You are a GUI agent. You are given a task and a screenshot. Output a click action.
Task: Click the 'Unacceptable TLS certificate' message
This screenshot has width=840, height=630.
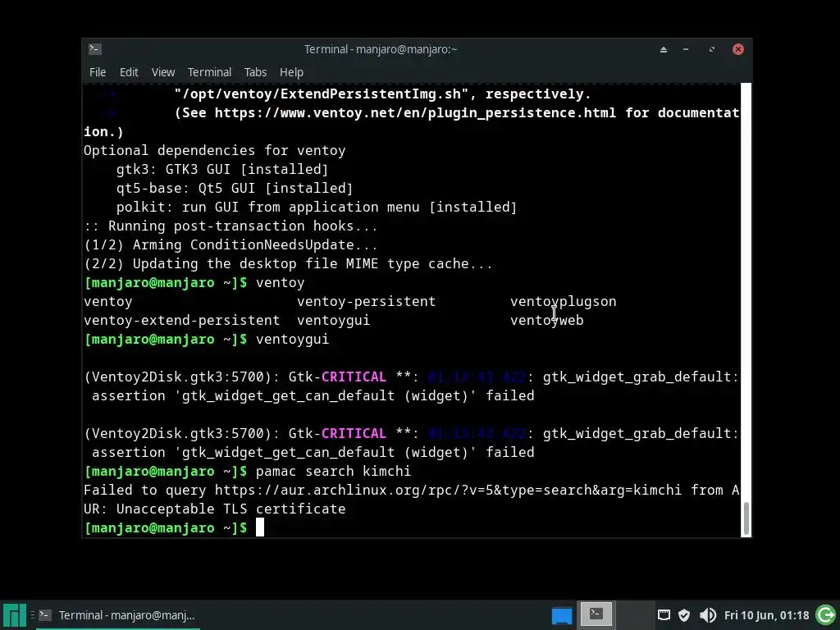(x=231, y=509)
